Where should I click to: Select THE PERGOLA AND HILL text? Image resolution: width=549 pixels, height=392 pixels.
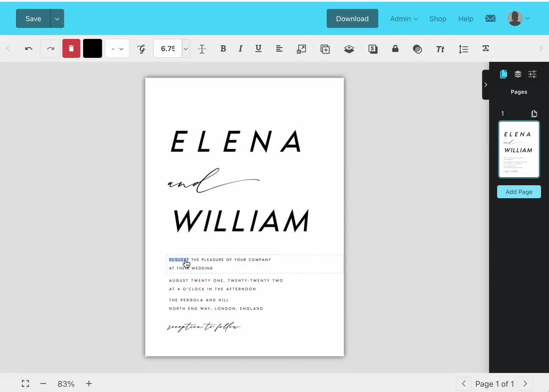(x=199, y=300)
